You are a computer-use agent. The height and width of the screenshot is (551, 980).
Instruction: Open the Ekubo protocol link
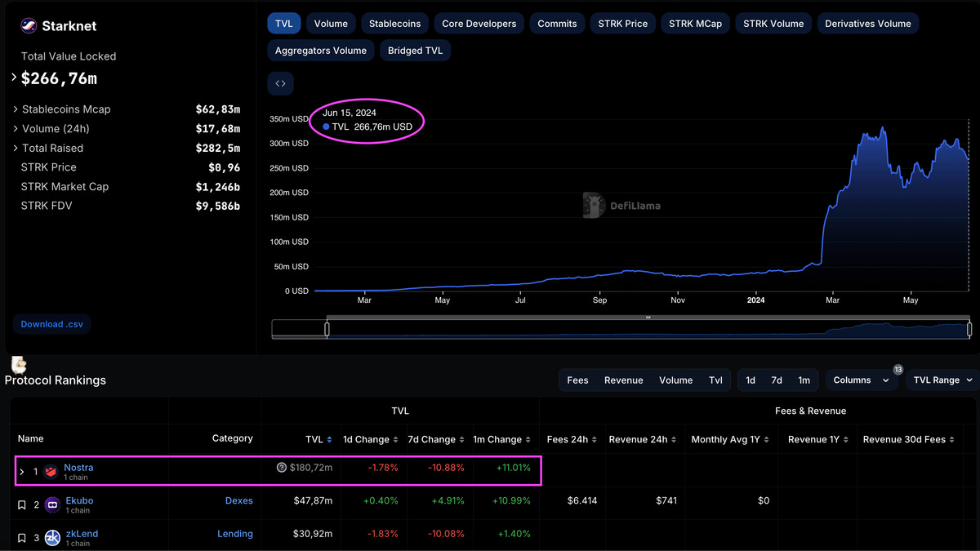coord(79,500)
